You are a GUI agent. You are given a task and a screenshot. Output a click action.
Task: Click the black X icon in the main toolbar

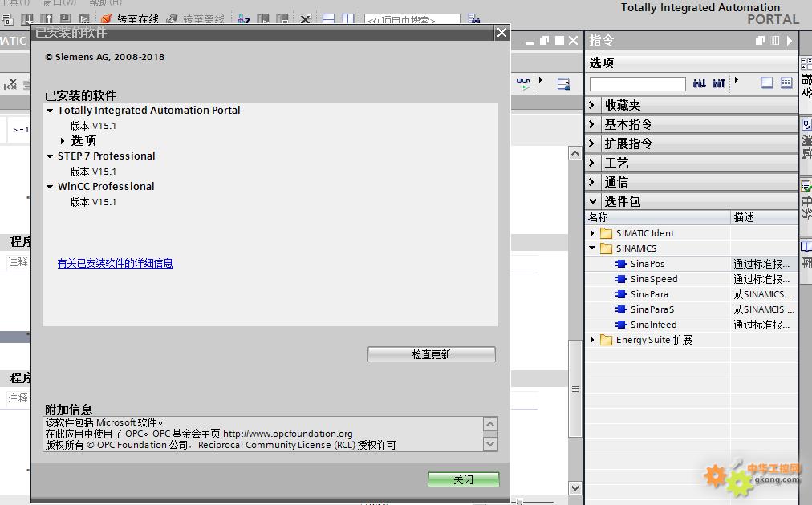coord(306,20)
